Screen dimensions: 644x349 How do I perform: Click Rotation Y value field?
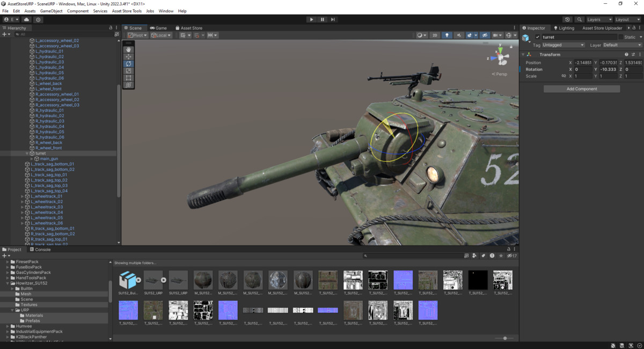[608, 69]
